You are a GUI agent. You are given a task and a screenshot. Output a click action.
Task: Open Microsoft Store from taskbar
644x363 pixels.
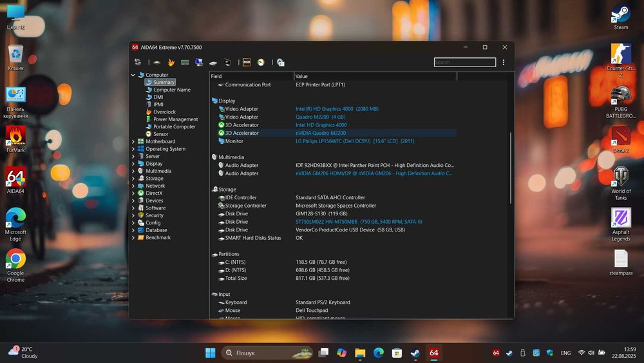(397, 353)
